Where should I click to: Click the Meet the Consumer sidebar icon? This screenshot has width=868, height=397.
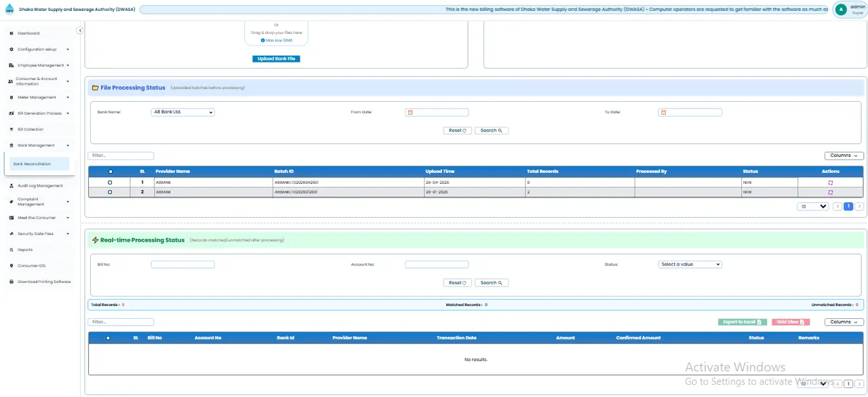(x=11, y=218)
